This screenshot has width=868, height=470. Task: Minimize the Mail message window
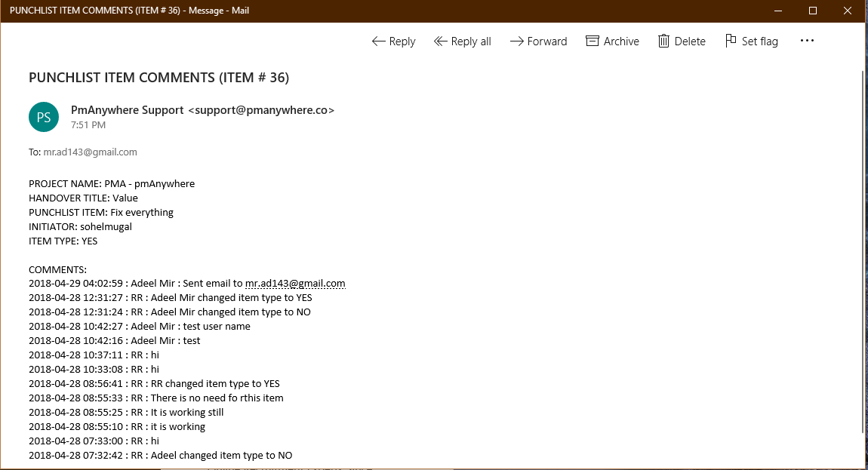[778, 11]
